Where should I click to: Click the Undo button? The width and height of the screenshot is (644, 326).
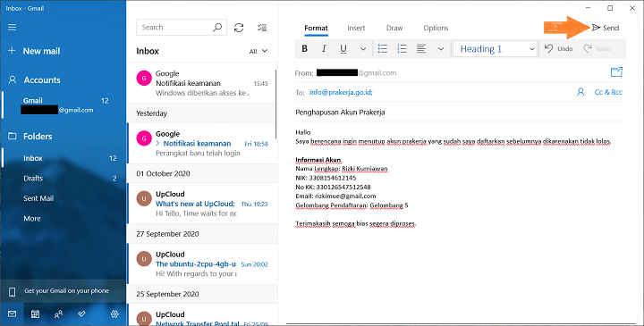click(558, 49)
